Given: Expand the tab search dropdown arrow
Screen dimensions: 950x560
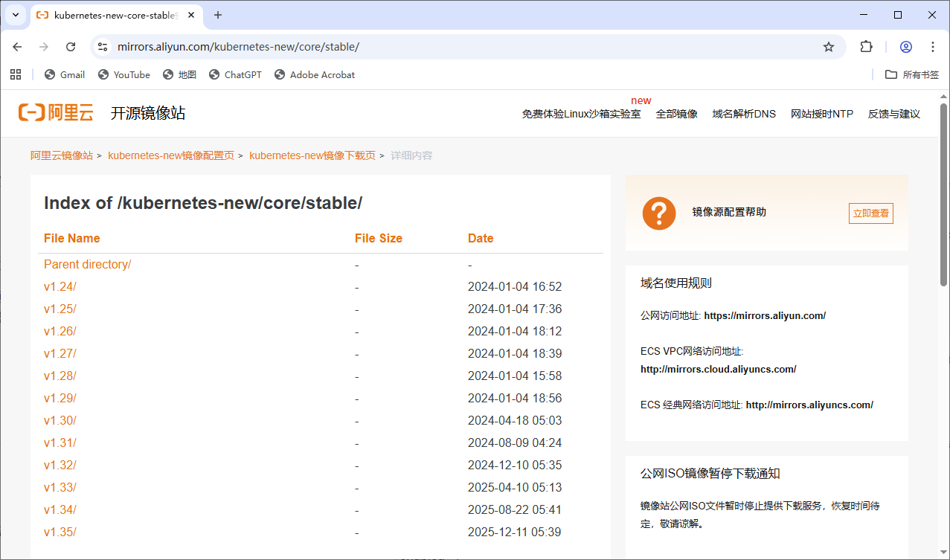Looking at the screenshot, I should coord(15,15).
